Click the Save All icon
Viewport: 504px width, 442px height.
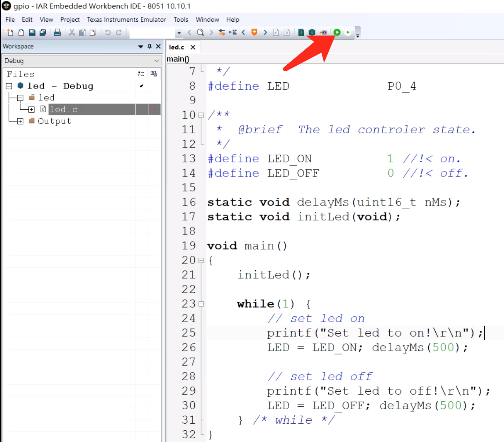point(43,32)
